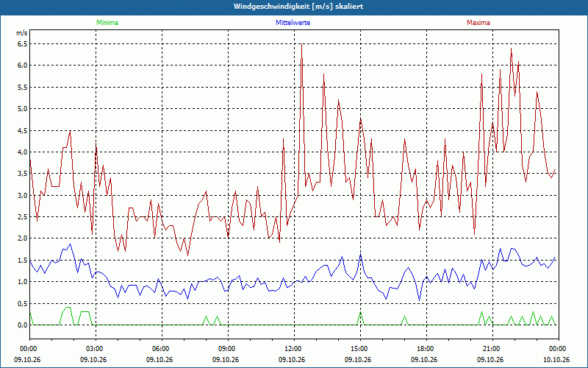Click the 06:00 time axis label
588x368 pixels.
point(162,349)
